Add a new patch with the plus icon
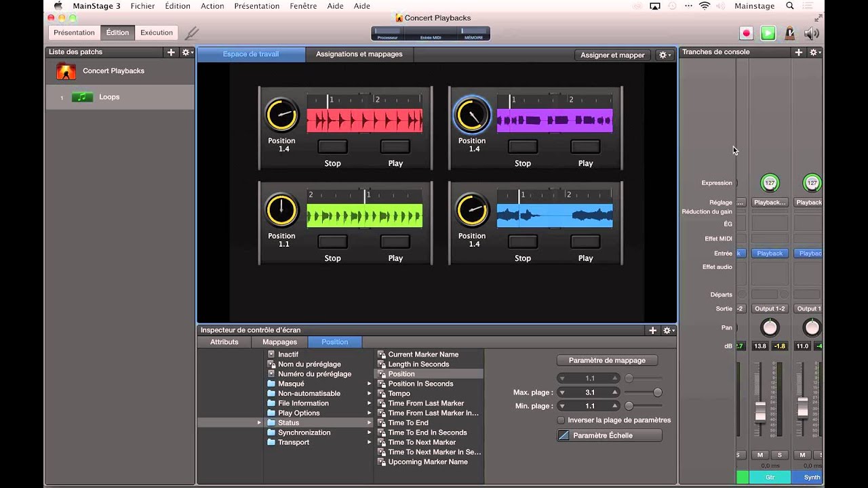Viewport: 868px width, 488px height. (171, 52)
